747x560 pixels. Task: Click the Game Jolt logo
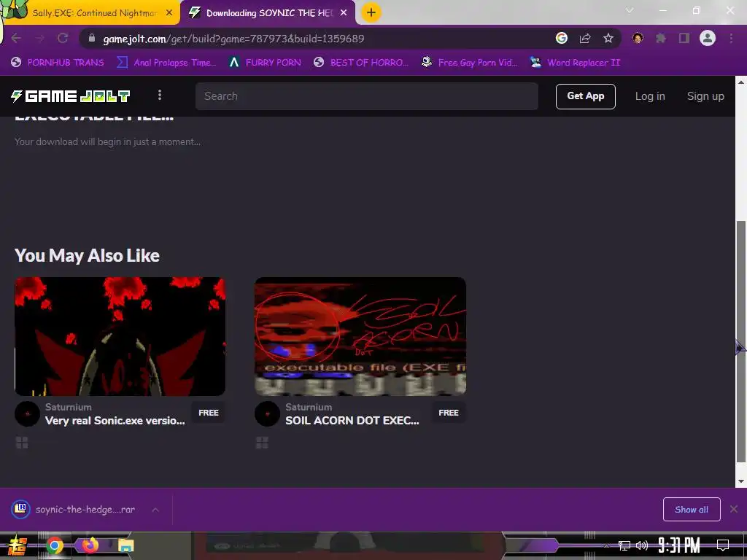71,96
